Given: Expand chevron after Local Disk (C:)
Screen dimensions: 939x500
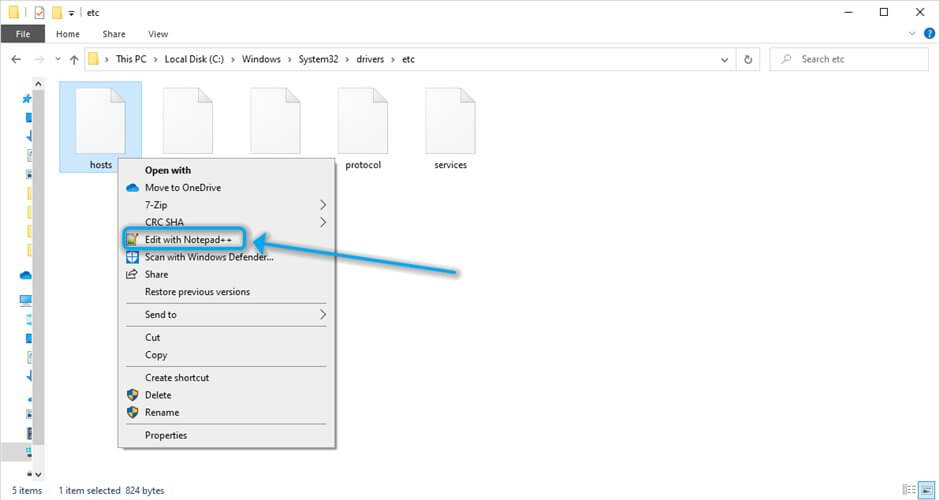Looking at the screenshot, I should point(233,59).
